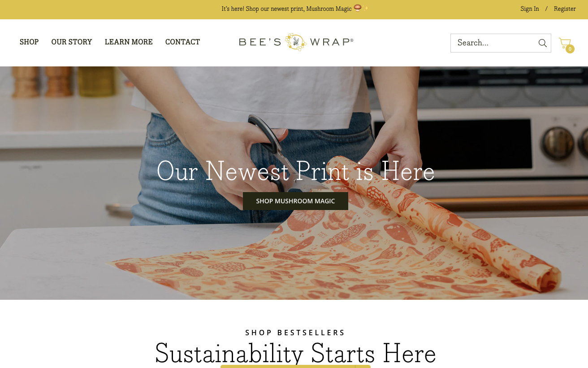Click the SHOP BESTSELLERS label
This screenshot has width=588, height=368.
coord(295,333)
